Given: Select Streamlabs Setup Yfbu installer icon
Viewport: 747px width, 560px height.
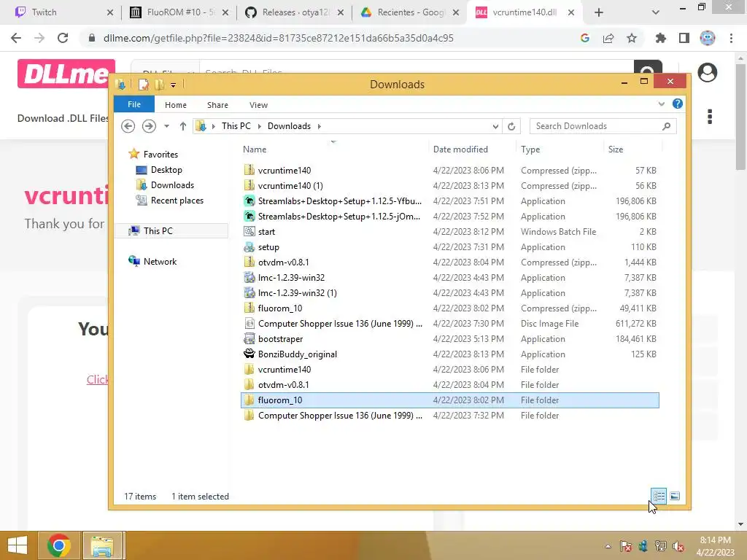Looking at the screenshot, I should click(249, 201).
